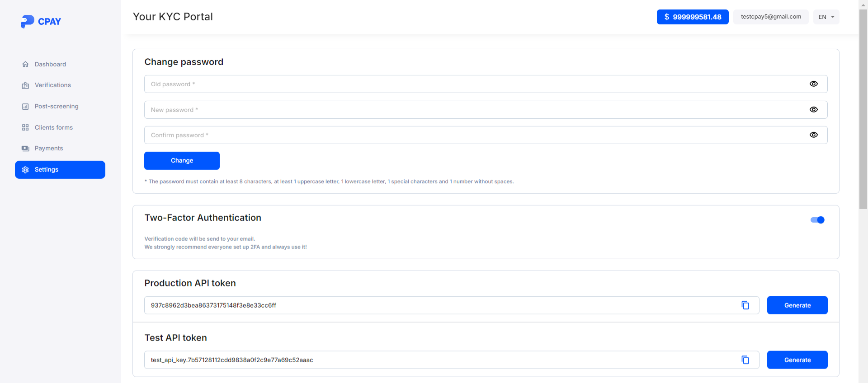This screenshot has width=868, height=383.
Task: Click the Post-screening chart icon
Action: (x=25, y=107)
